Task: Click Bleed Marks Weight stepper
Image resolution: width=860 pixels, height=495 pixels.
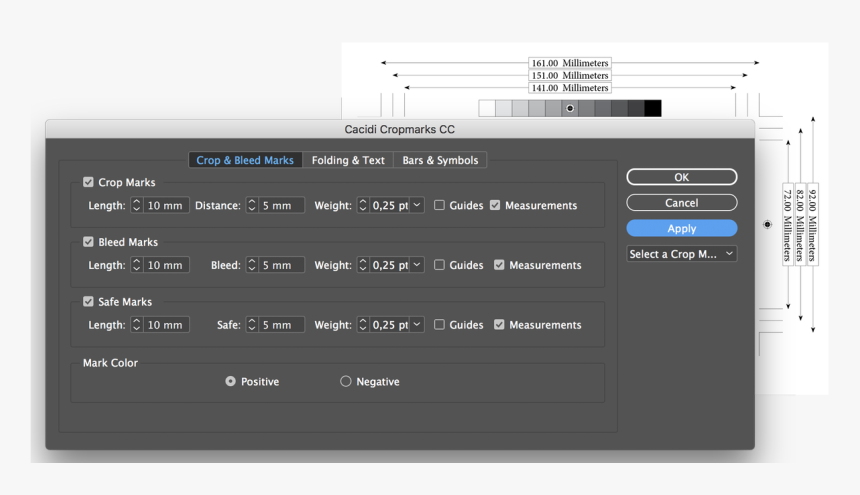Action: [363, 265]
